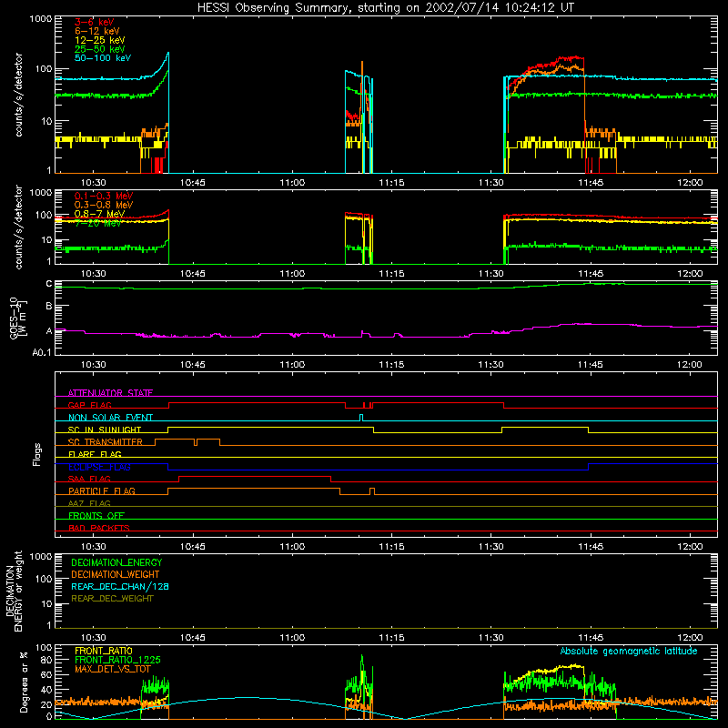This screenshot has height=728, width=728.
Task: Select the 12-25 keV legend label
Action: 99,40
